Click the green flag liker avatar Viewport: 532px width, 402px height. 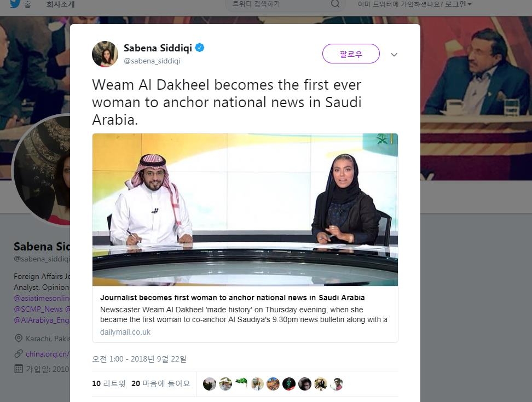point(241,384)
